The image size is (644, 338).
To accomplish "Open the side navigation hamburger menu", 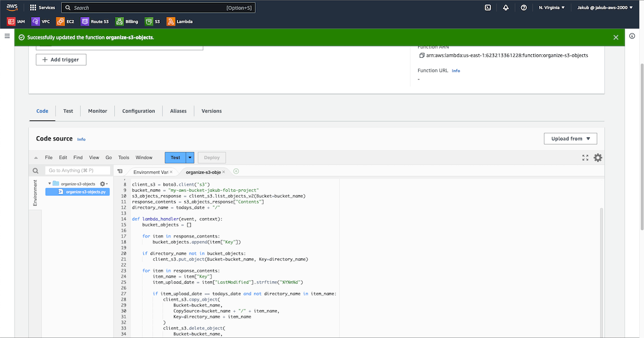I will pyautogui.click(x=7, y=36).
